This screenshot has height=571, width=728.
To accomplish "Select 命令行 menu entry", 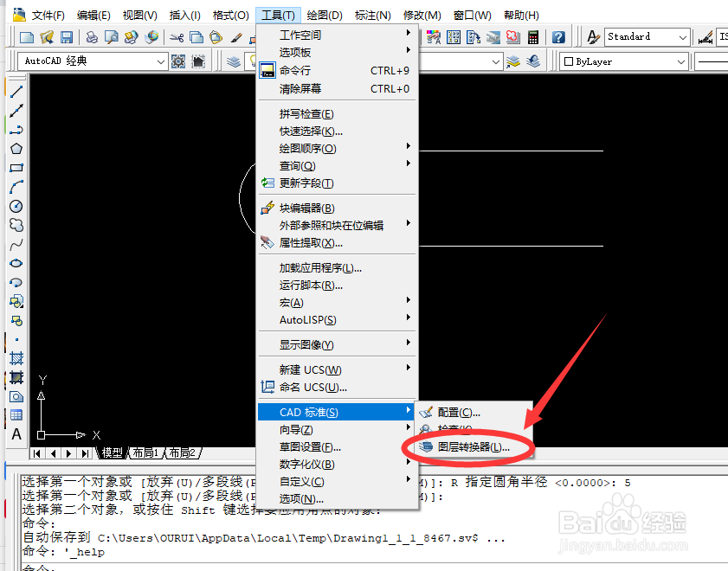I will [338, 70].
